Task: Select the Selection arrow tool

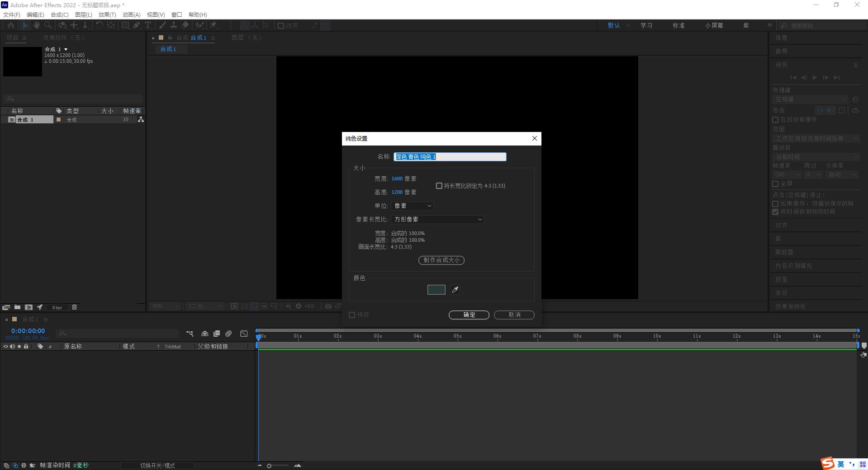Action: click(x=25, y=25)
